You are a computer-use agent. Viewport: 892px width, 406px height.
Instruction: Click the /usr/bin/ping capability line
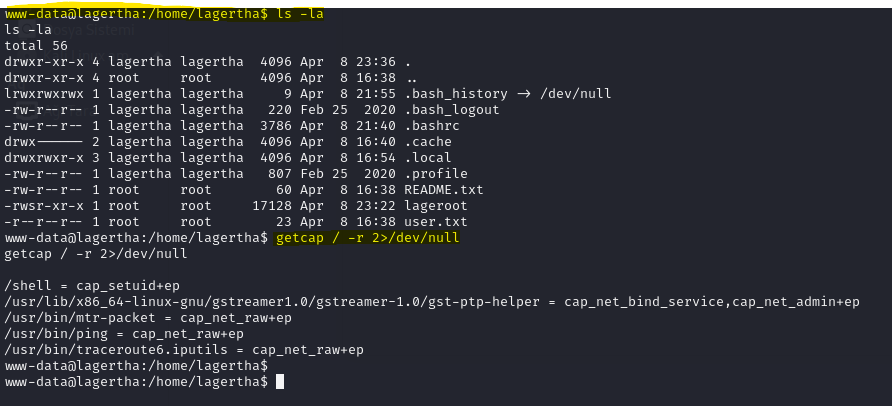pos(124,334)
